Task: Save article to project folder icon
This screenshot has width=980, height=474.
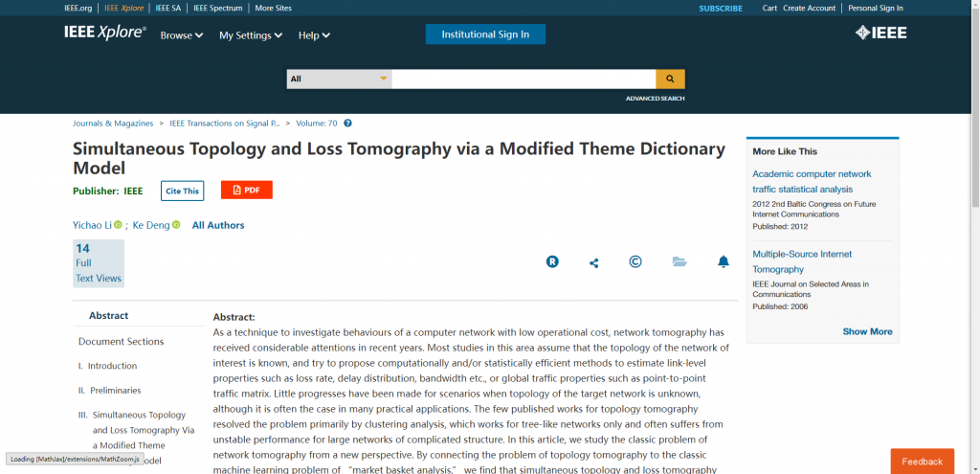Action: pos(679,261)
